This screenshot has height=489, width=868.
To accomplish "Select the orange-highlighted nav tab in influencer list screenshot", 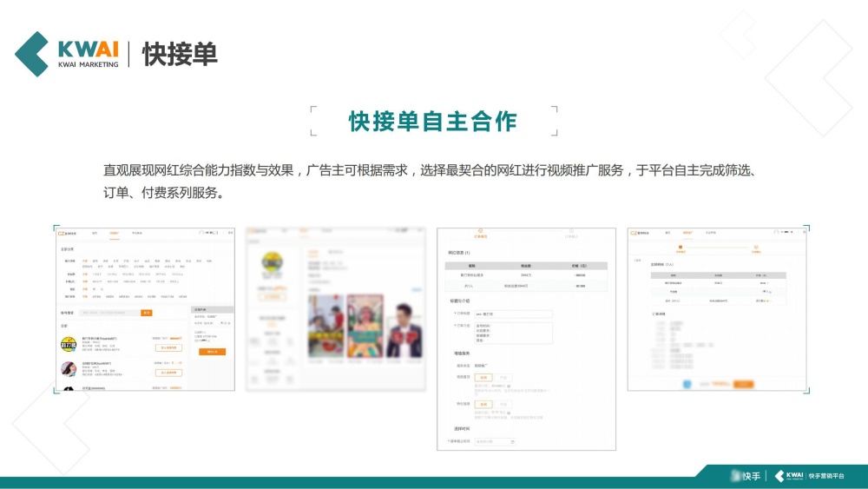I will 114,233.
